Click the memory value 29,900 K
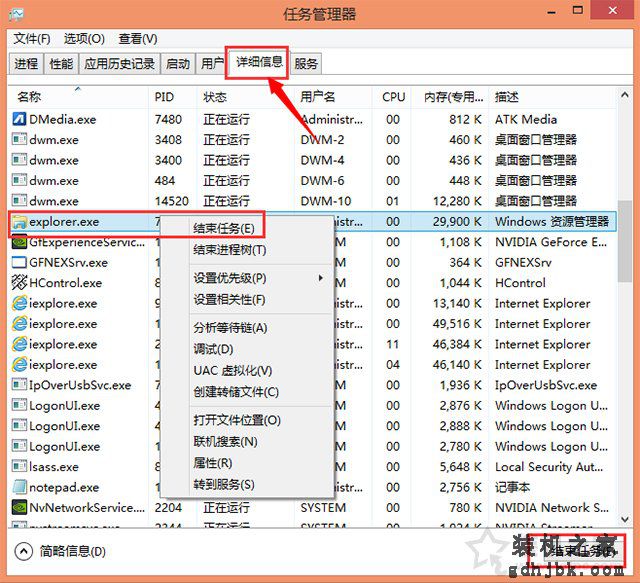640x583 pixels. [457, 221]
